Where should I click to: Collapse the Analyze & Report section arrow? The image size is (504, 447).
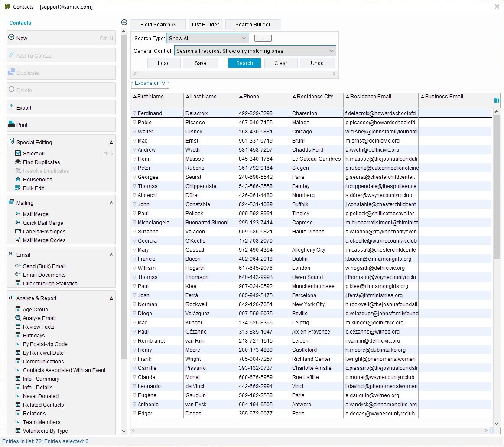tap(111, 298)
